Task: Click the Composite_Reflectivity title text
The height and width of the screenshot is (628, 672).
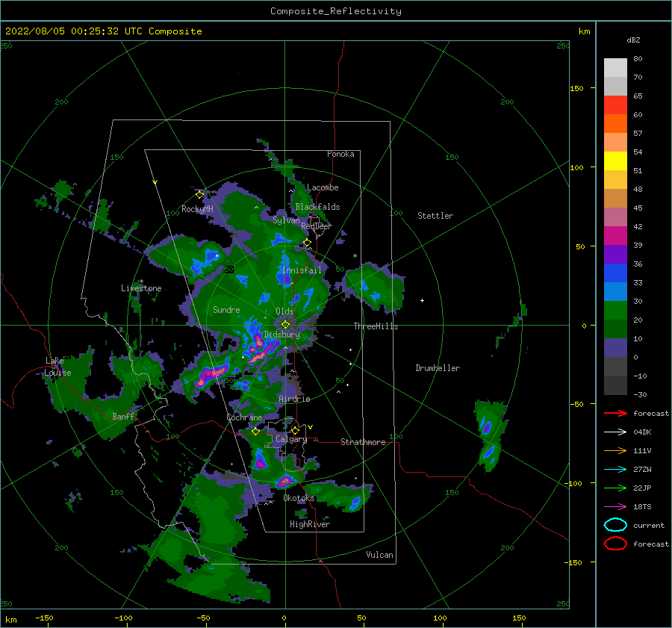Action: 335,11
